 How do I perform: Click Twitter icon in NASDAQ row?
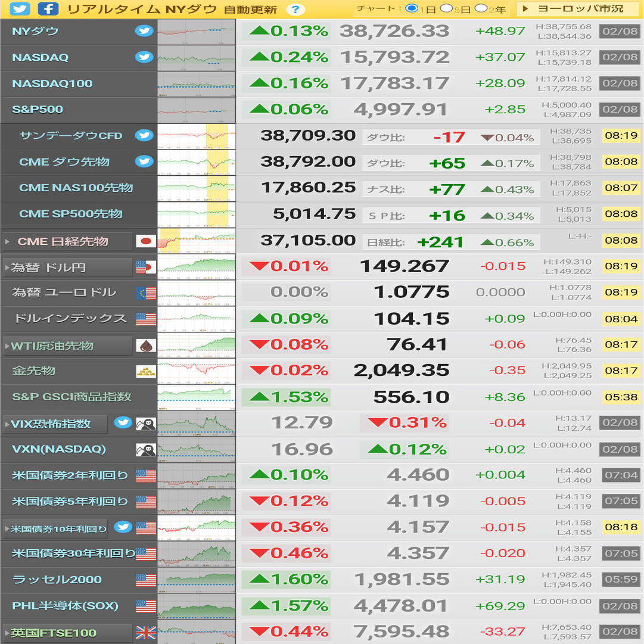(144, 57)
